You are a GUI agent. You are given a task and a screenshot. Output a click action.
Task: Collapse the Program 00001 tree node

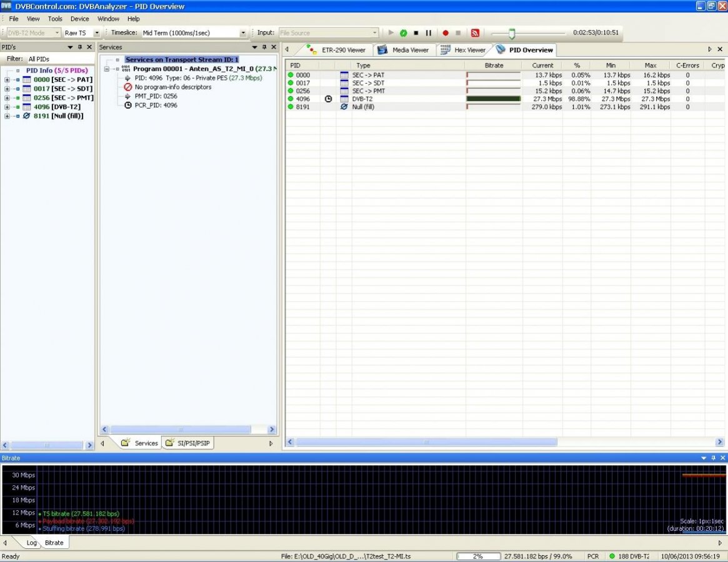[x=107, y=69]
